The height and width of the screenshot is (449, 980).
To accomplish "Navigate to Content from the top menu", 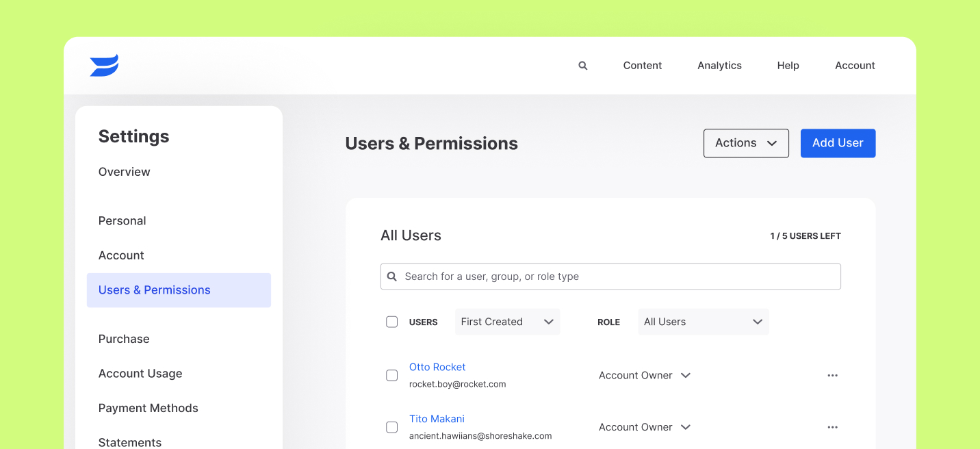I will coord(642,65).
